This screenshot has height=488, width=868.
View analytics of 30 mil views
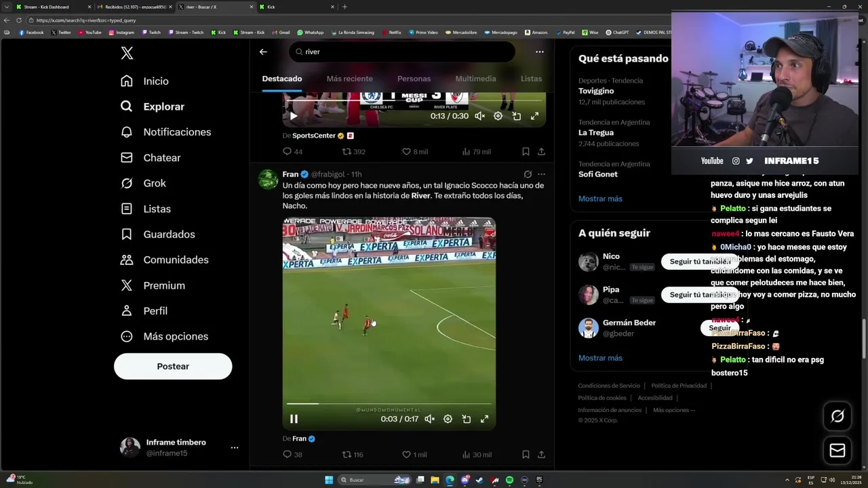point(477,455)
